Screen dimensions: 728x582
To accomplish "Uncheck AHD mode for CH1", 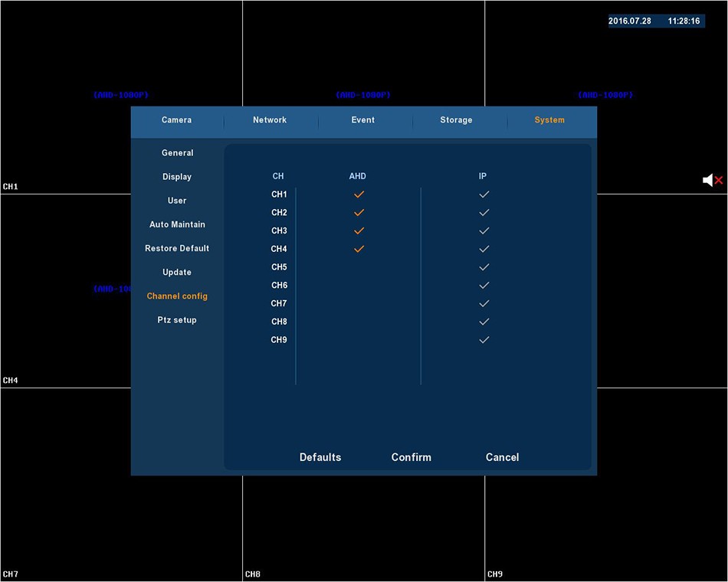I will coord(358,195).
